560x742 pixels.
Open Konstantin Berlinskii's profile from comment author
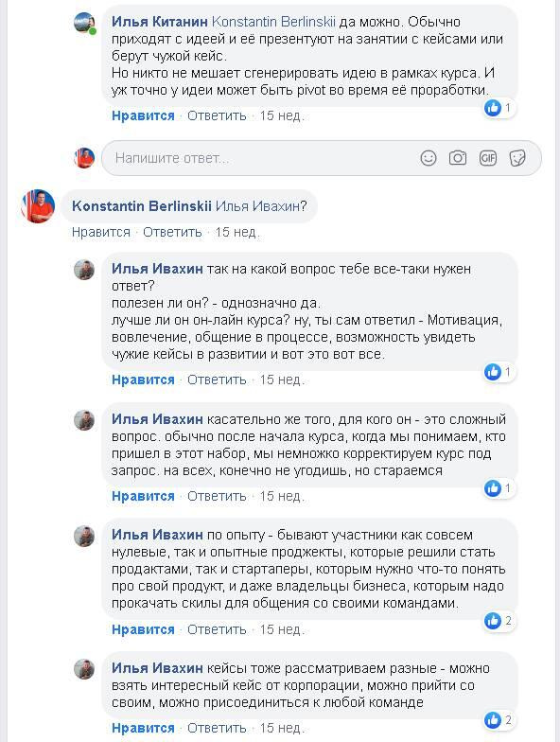pos(142,206)
